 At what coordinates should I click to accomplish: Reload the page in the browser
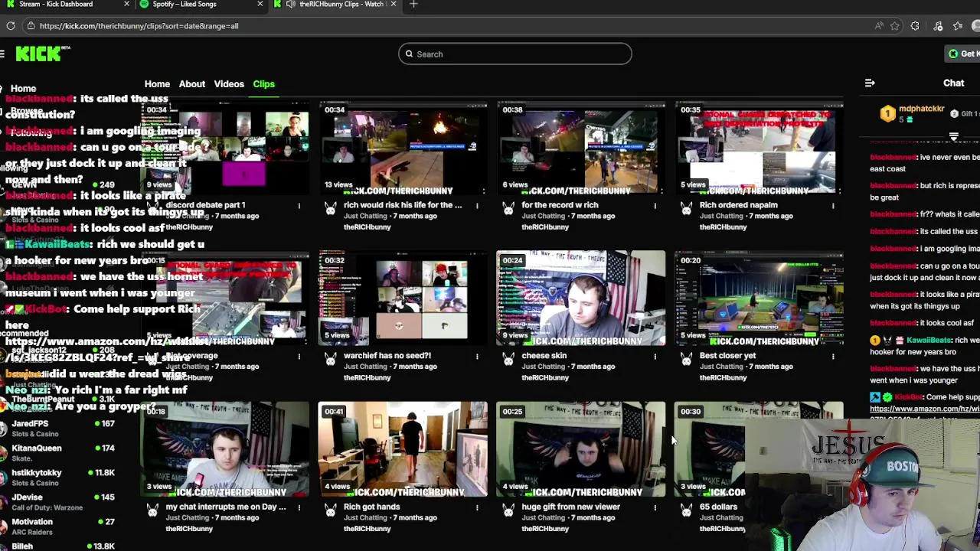[11, 26]
